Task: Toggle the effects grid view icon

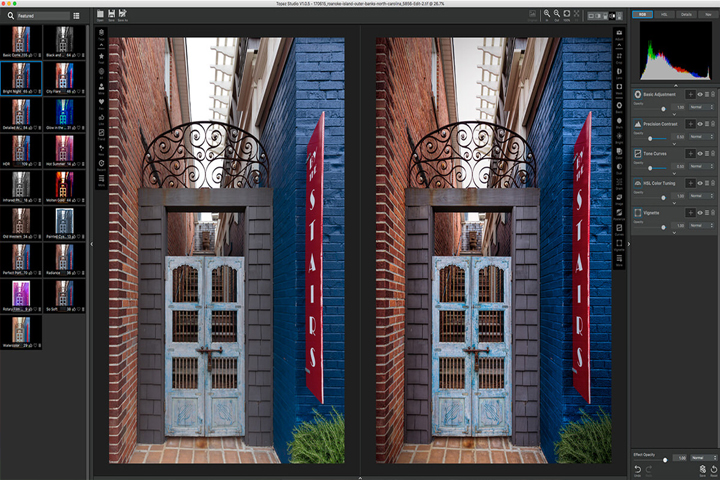Action: (76, 16)
